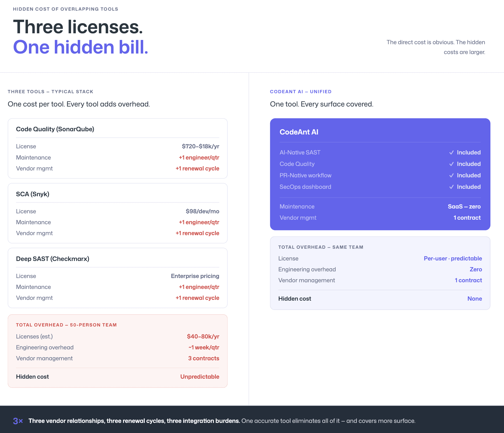Click the 'Zero' engineering overhead value
Viewport: 504px width, 433px height.
coord(476,269)
